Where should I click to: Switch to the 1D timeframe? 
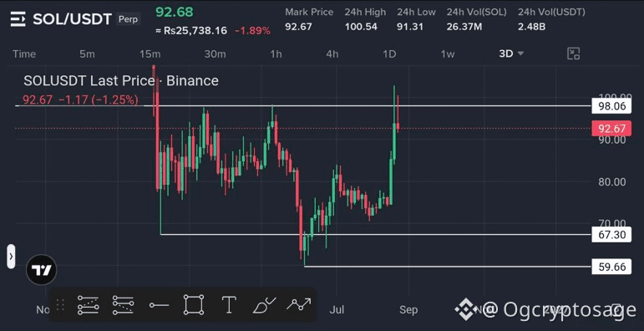coord(389,53)
